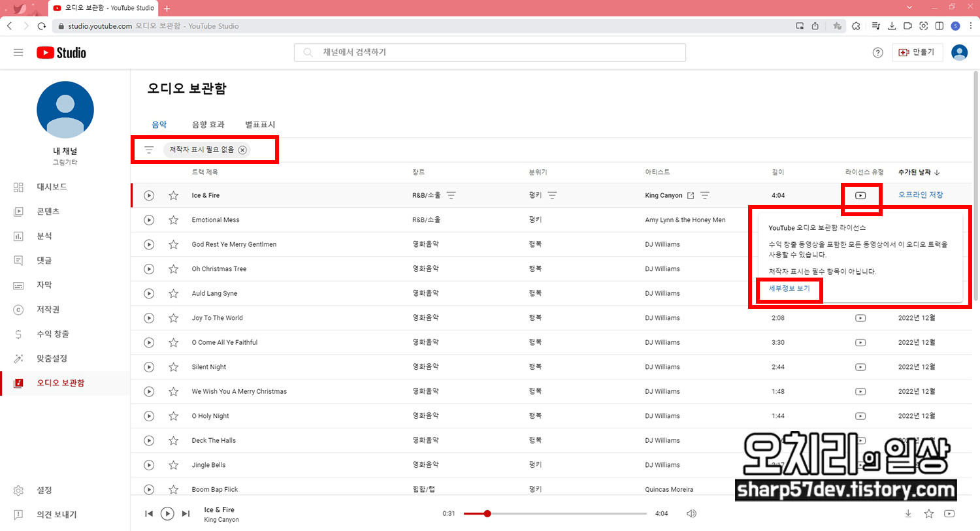Click the license icon in player bar
The image size is (980, 531).
[949, 514]
